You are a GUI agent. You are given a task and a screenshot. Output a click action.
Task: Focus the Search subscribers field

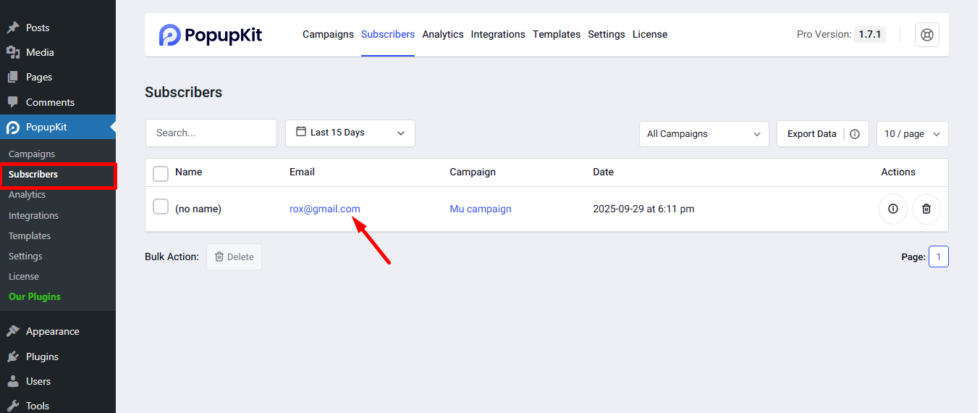(211, 133)
